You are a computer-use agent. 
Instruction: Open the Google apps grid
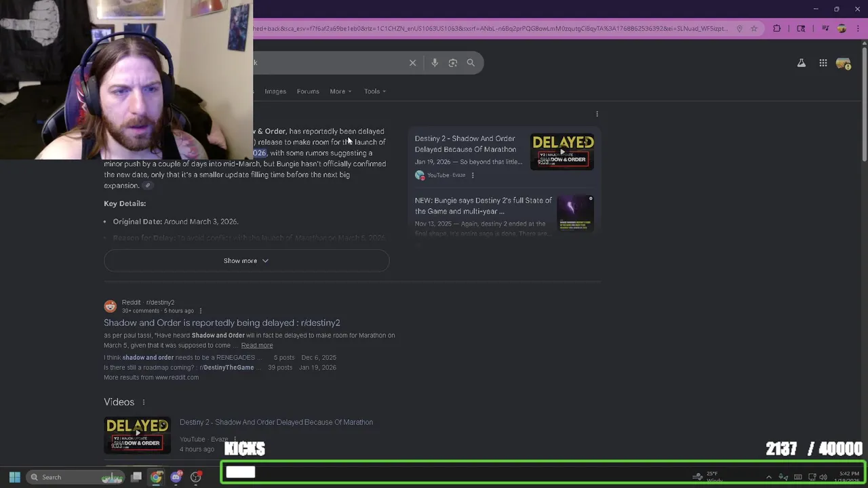[823, 63]
